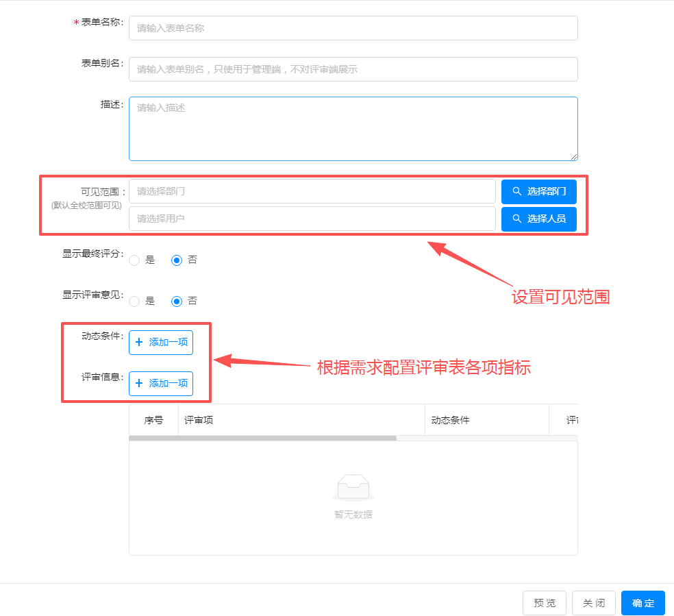The width and height of the screenshot is (674, 616).
Task: Click the 动态条件 table column header
Action: (x=486, y=420)
